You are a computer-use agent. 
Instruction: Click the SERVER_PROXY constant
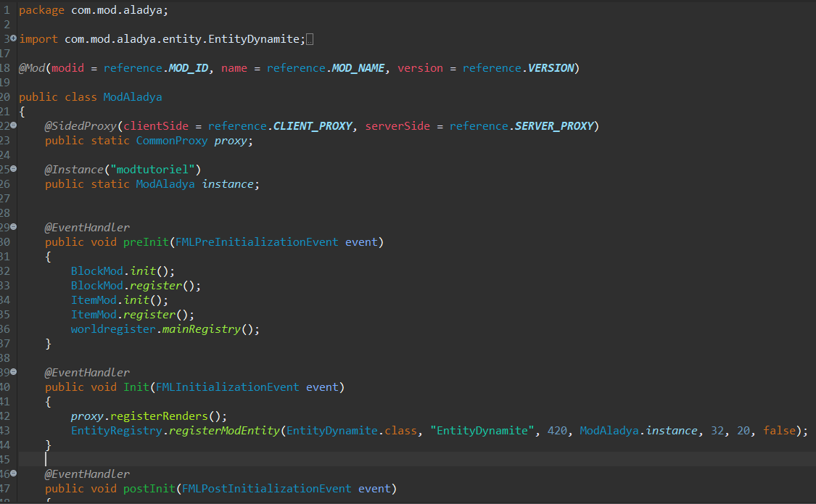(553, 126)
